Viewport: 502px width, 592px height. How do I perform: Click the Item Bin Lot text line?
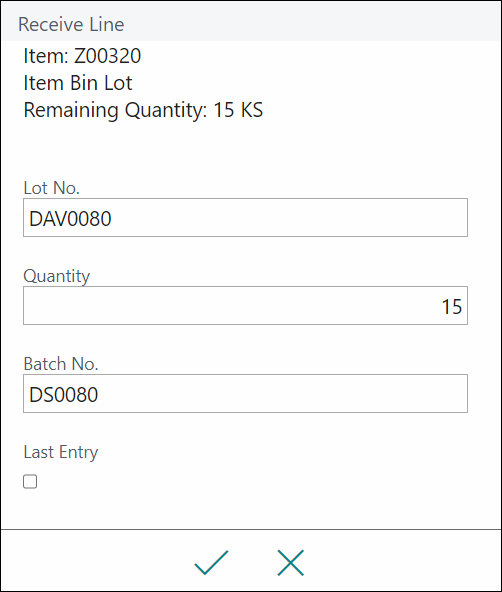pos(78,83)
